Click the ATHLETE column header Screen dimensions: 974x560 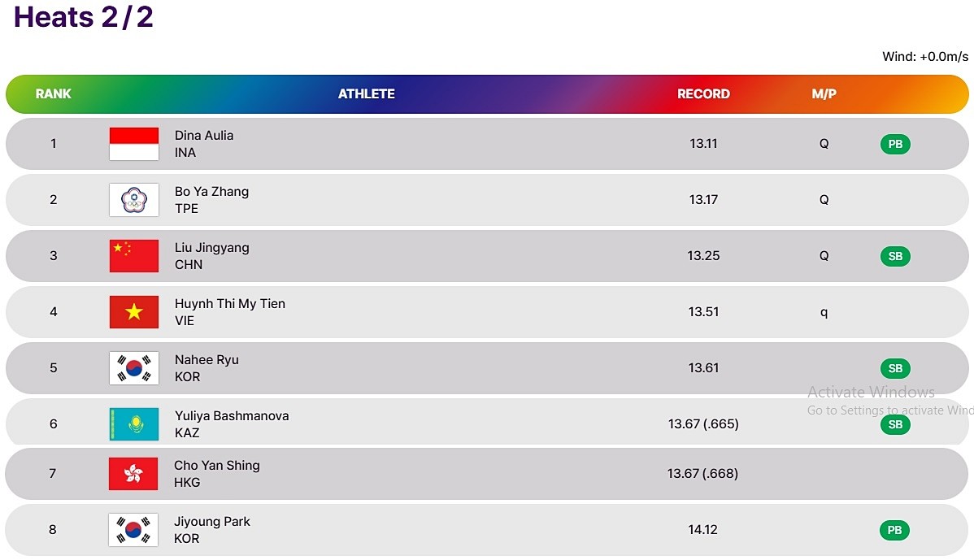(367, 93)
